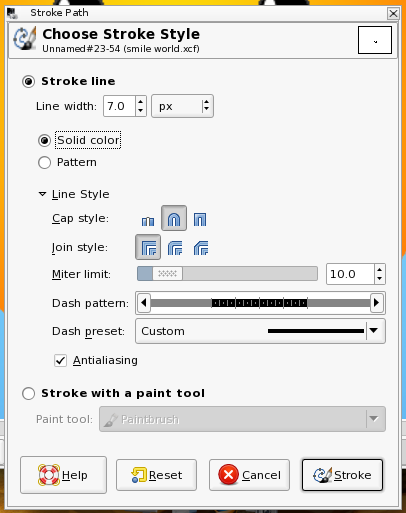This screenshot has width=406, height=513.
Task: Enable Stroke with a paint tool
Action: [28, 393]
